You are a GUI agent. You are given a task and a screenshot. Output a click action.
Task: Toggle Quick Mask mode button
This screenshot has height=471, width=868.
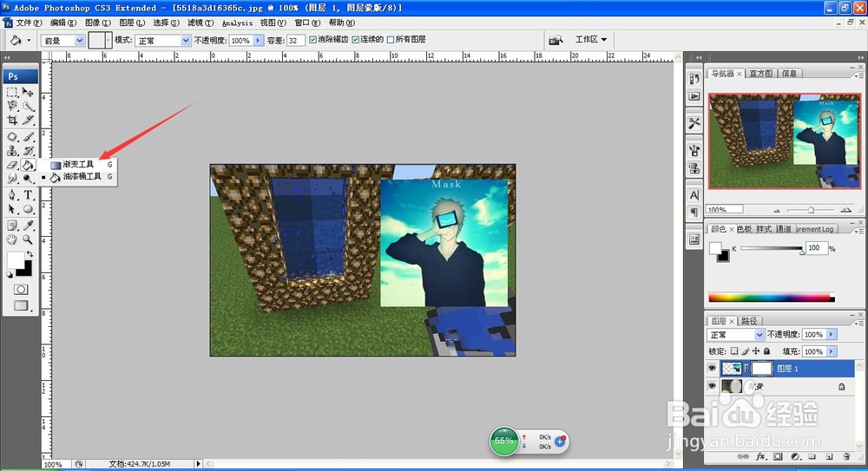(21, 290)
